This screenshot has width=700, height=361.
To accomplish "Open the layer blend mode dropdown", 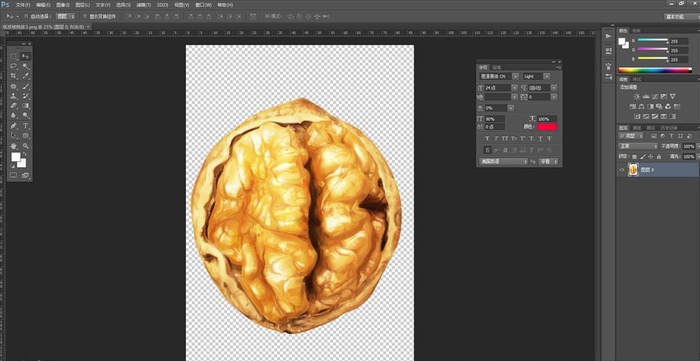I will pyautogui.click(x=638, y=146).
